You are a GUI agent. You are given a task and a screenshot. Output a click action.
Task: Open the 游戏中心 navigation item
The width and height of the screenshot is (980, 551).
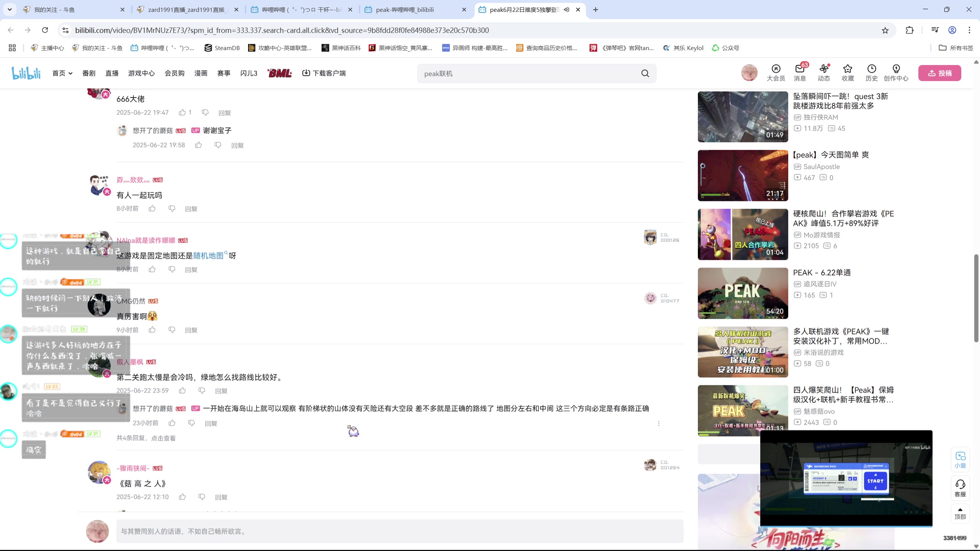[x=141, y=73]
